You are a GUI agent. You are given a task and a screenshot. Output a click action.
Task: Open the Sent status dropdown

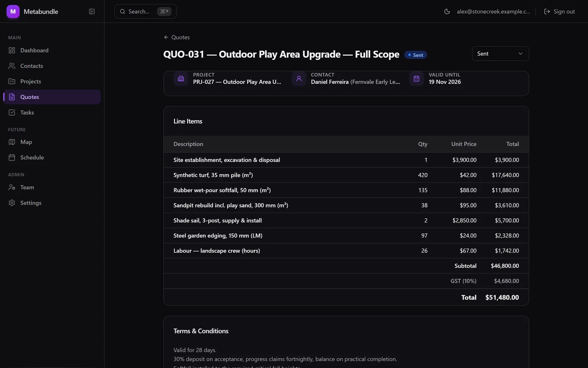click(500, 54)
